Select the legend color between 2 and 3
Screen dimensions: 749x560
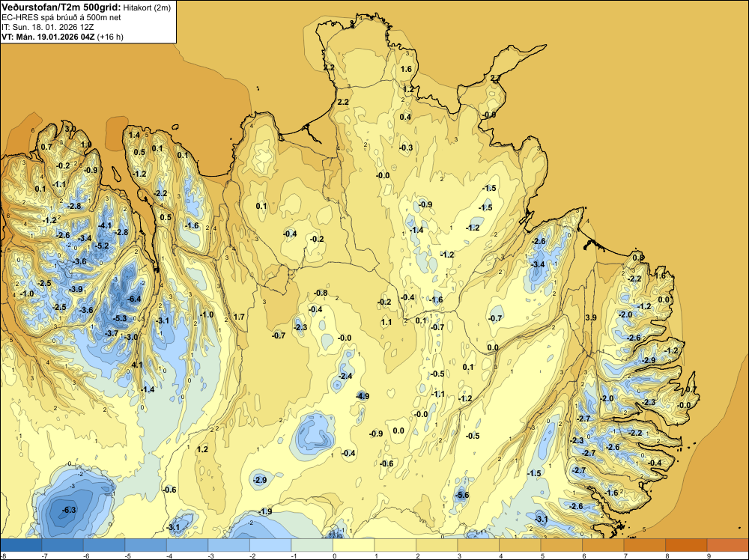point(437,545)
